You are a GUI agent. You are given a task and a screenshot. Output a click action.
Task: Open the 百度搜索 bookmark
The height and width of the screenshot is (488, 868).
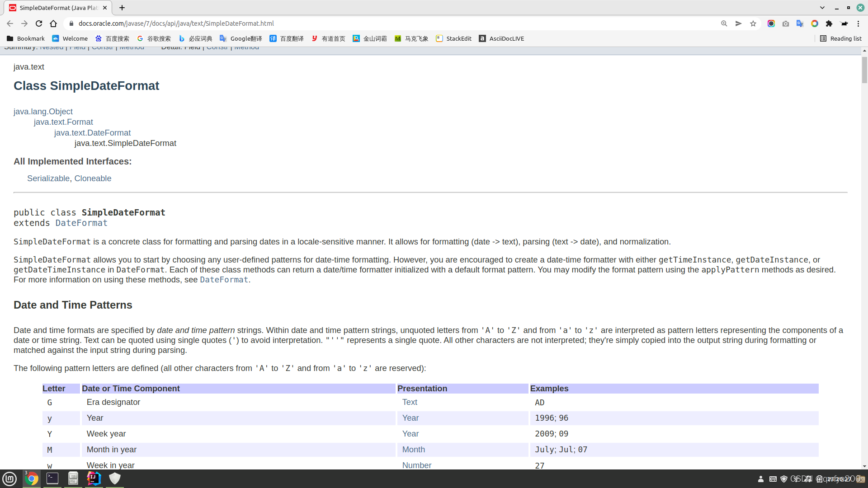pyautogui.click(x=113, y=38)
